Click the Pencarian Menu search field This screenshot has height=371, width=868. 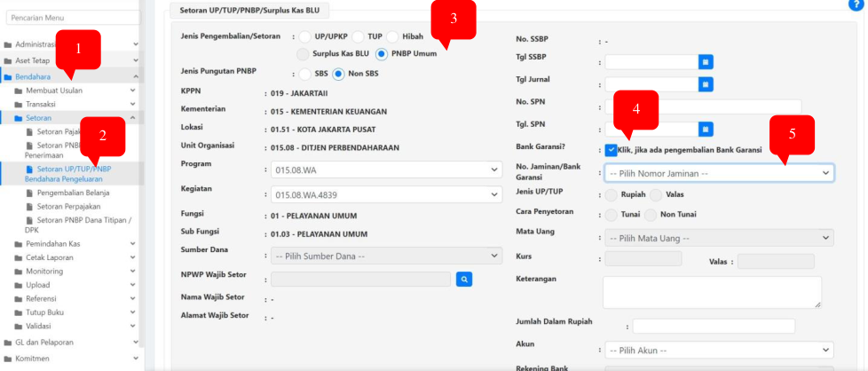71,17
